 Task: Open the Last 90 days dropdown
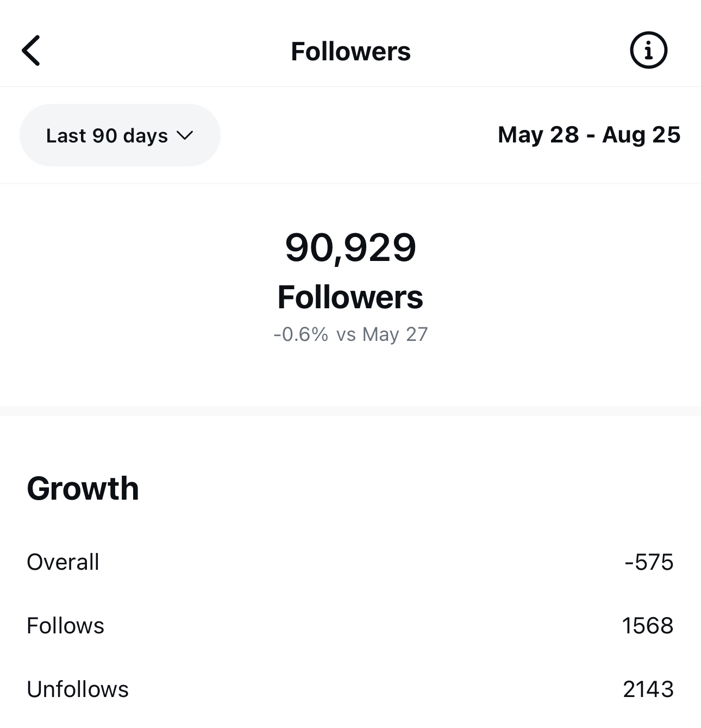[x=120, y=135]
